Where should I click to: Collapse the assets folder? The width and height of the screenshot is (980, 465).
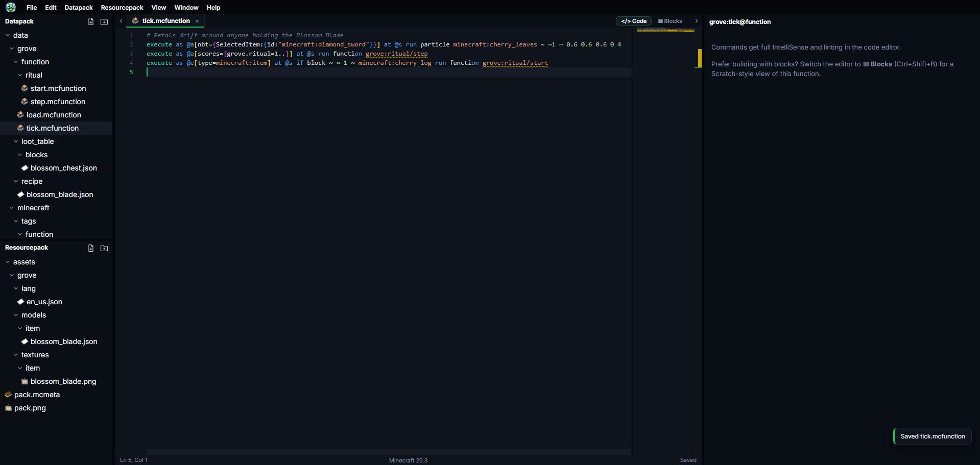(8, 262)
